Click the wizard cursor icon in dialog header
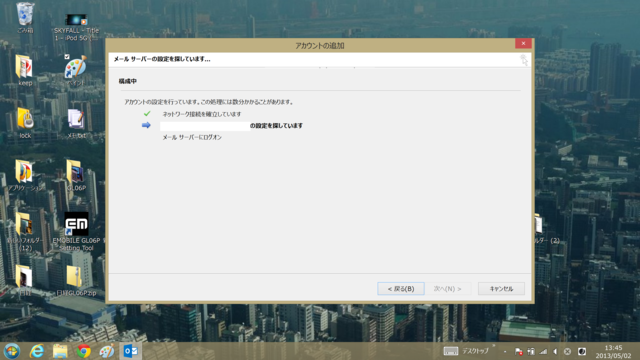 524,60
